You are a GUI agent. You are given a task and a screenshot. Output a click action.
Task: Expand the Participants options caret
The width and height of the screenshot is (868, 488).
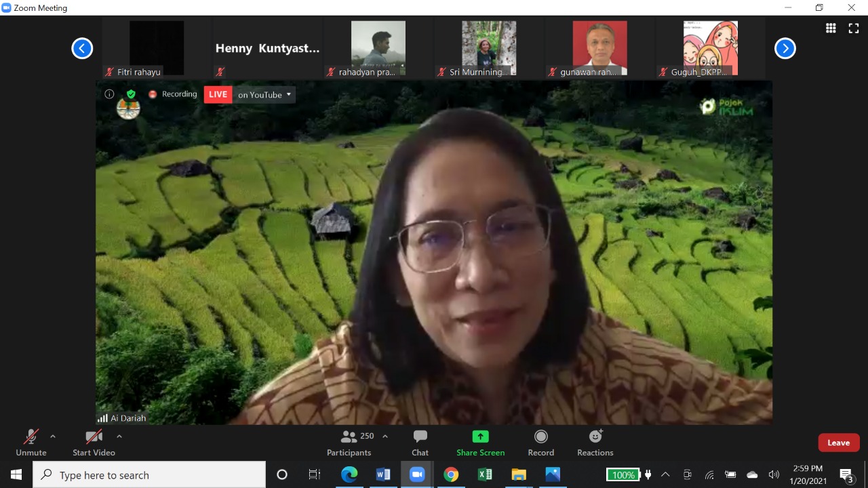(385, 436)
